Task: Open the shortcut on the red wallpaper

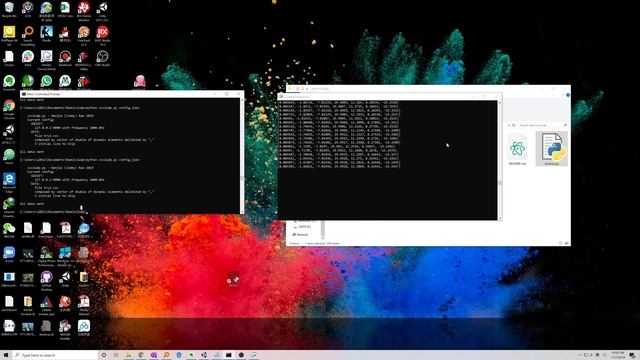Action: (x=233, y=279)
